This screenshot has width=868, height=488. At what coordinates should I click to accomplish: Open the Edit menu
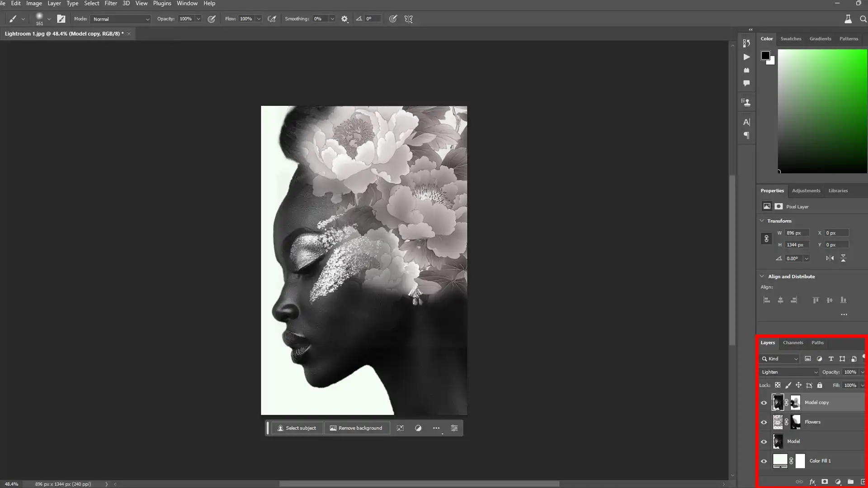tap(16, 3)
